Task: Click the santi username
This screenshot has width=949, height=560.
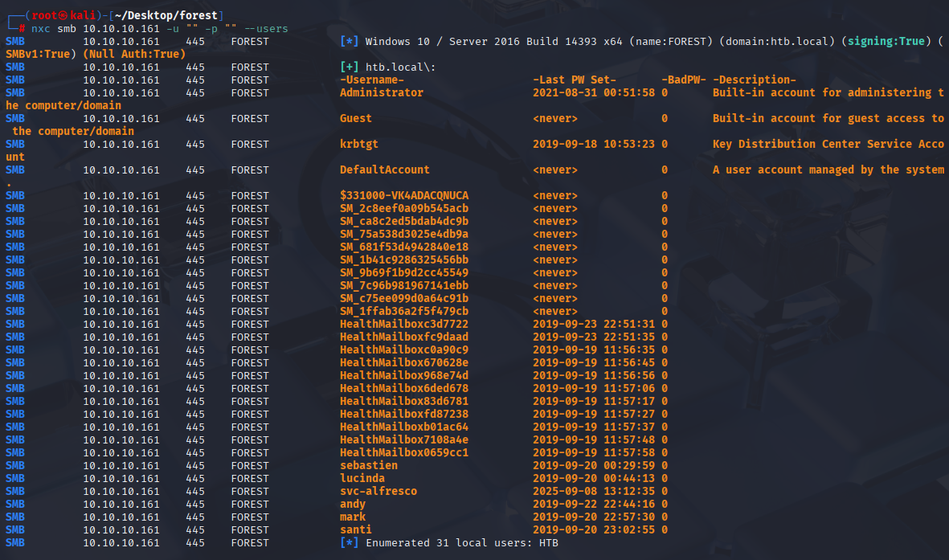Action: (355, 529)
